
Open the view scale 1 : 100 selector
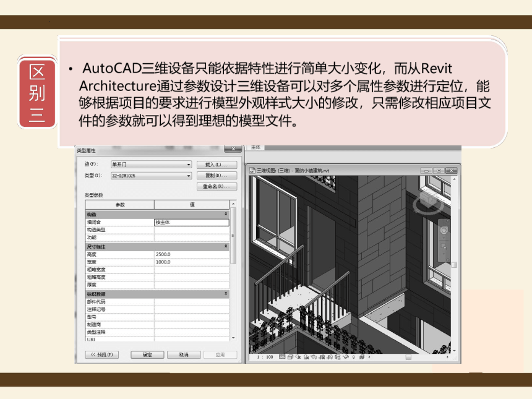pos(265,357)
